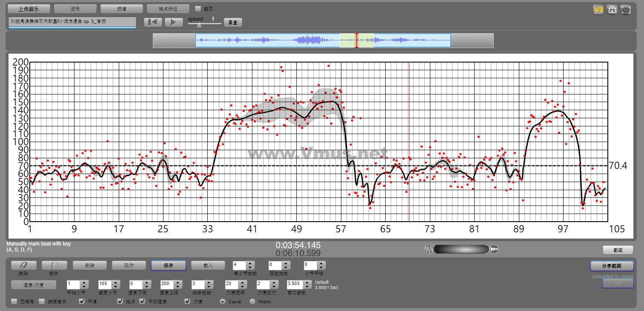
Task: Go to the home page icon
Action: pos(612,9)
